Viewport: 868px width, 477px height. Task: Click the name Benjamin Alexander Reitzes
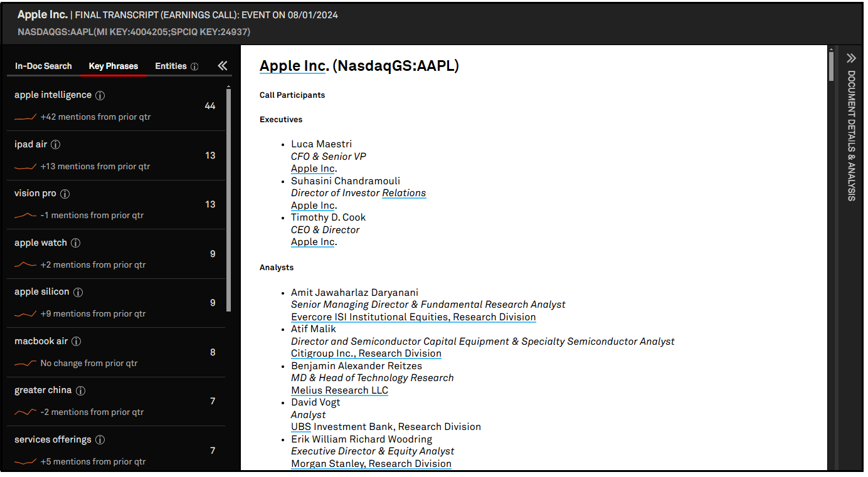click(356, 366)
